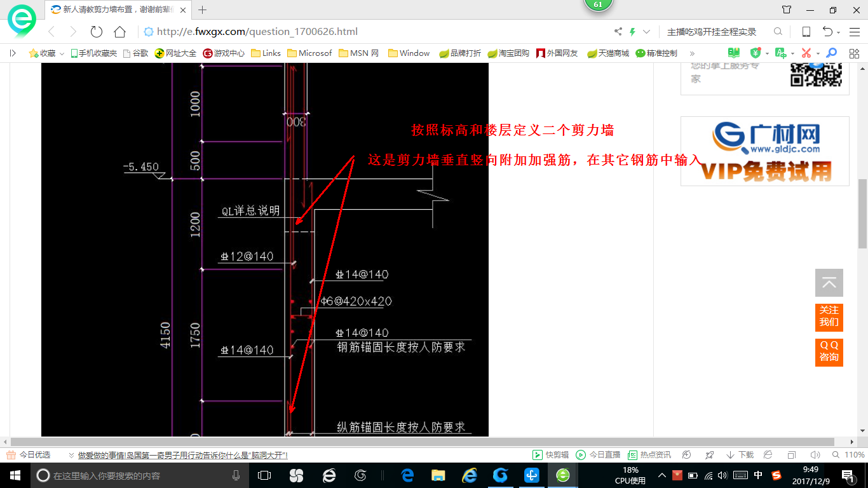Open Task View on the taskbar
Image resolution: width=868 pixels, height=488 pixels.
point(264,475)
